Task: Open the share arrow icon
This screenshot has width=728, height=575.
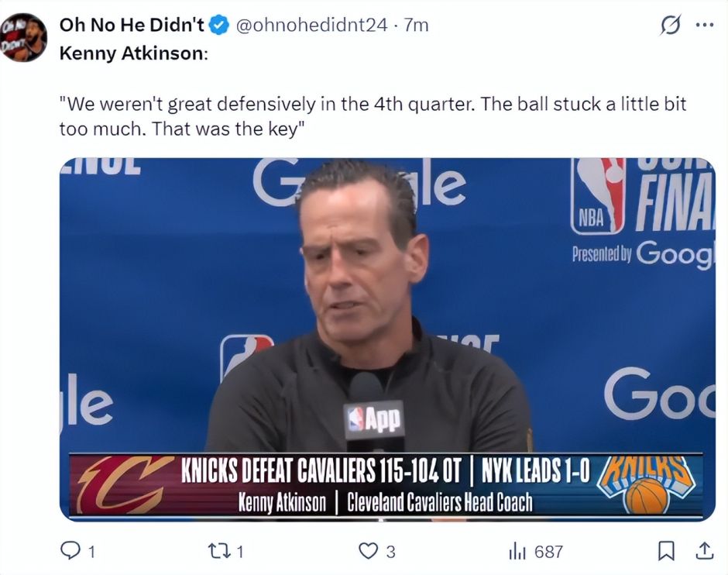Action: (704, 551)
